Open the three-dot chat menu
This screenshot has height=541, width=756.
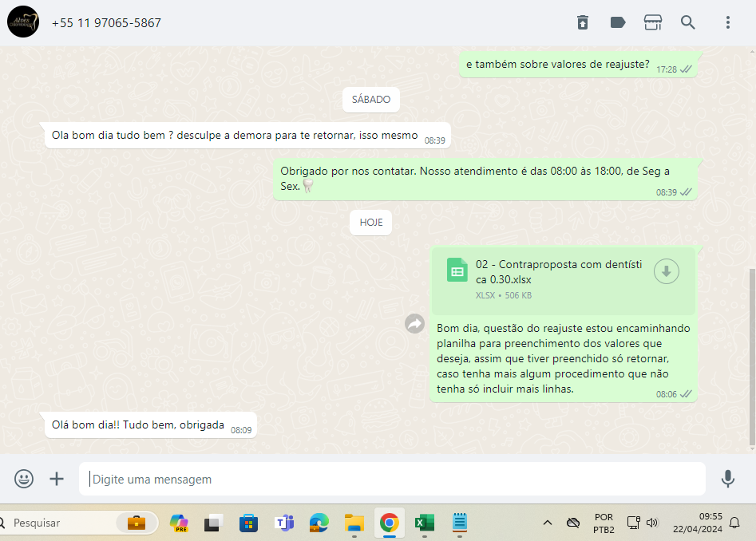click(x=728, y=22)
